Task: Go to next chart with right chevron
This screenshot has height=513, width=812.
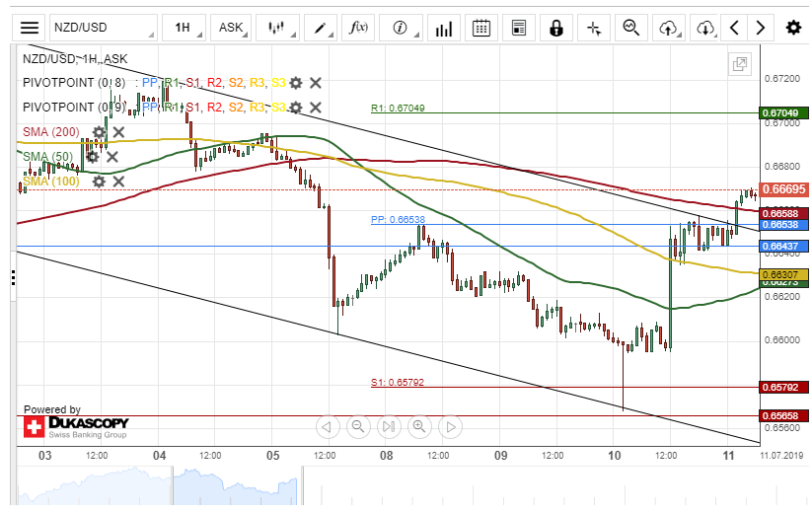Action: coord(761,28)
